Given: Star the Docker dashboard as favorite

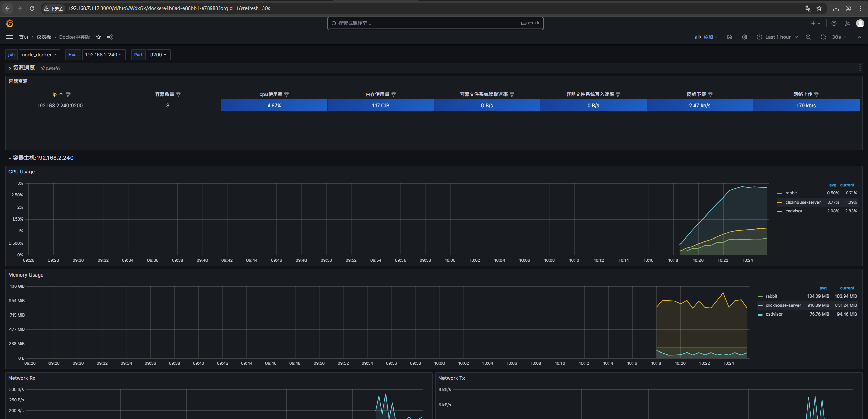Looking at the screenshot, I should pyautogui.click(x=98, y=37).
